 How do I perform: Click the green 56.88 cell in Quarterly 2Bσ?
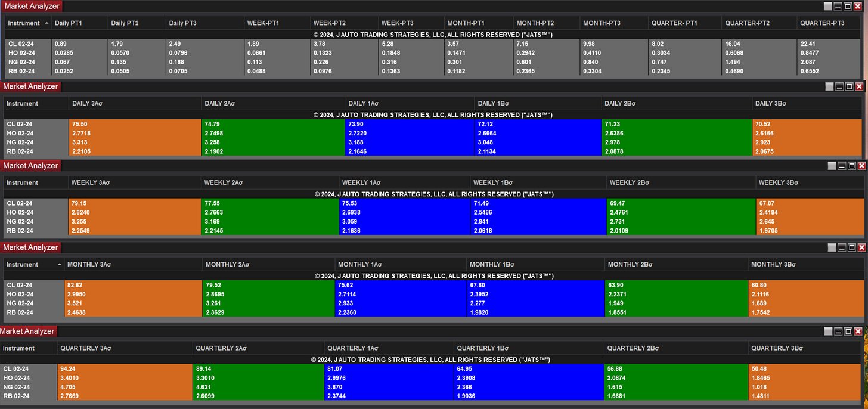(676, 368)
